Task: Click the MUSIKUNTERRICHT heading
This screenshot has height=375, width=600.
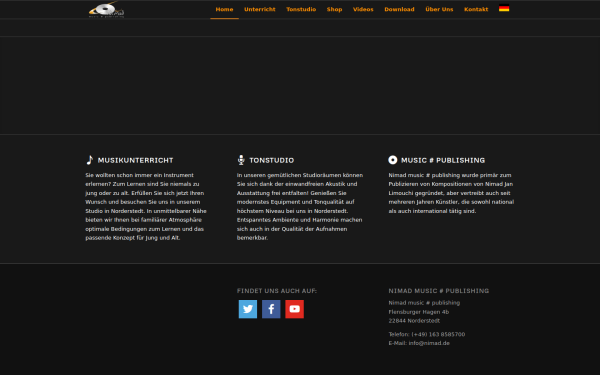Action: [x=135, y=160]
